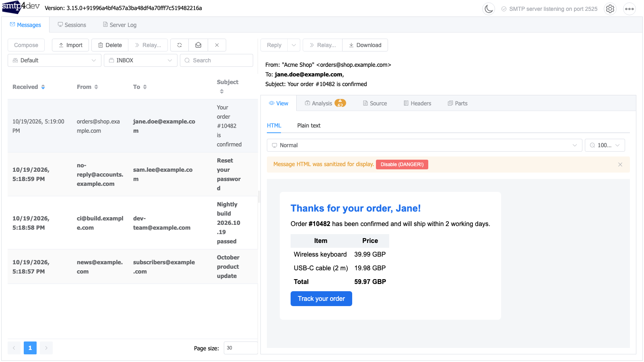
Task: Refresh the message list
Action: (x=180, y=45)
